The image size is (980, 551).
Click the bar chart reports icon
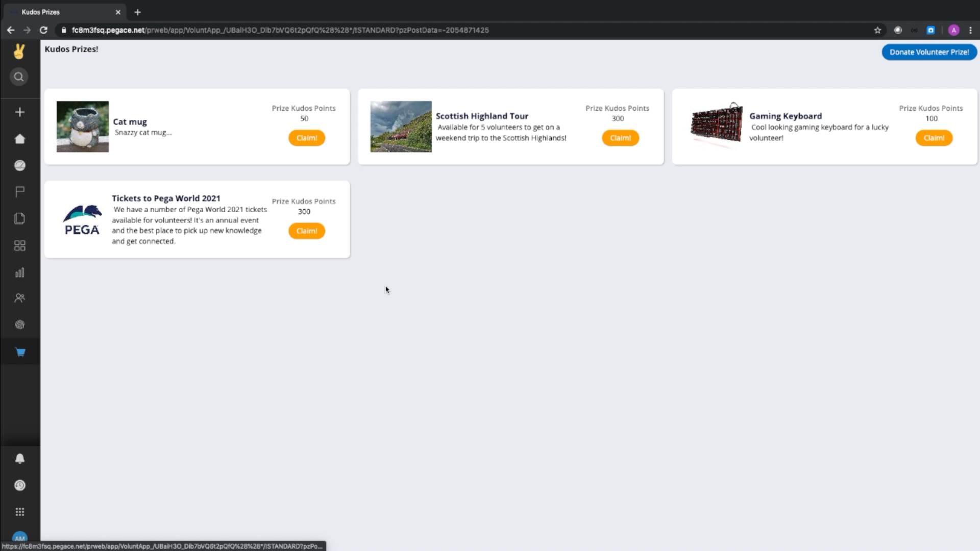19,272
